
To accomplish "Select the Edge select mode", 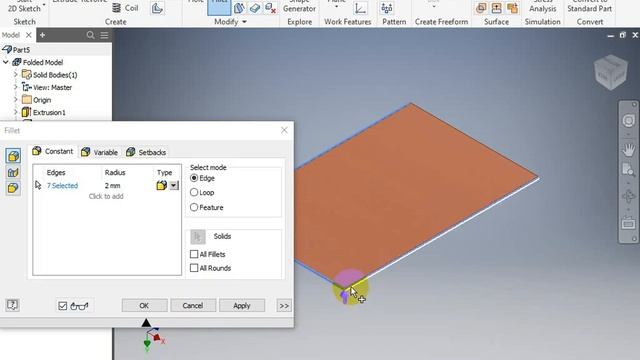I will pyautogui.click(x=194, y=178).
